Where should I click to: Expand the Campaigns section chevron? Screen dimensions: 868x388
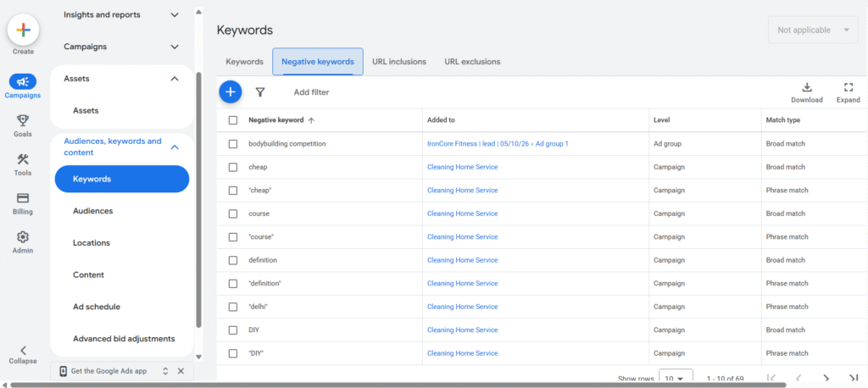click(175, 47)
